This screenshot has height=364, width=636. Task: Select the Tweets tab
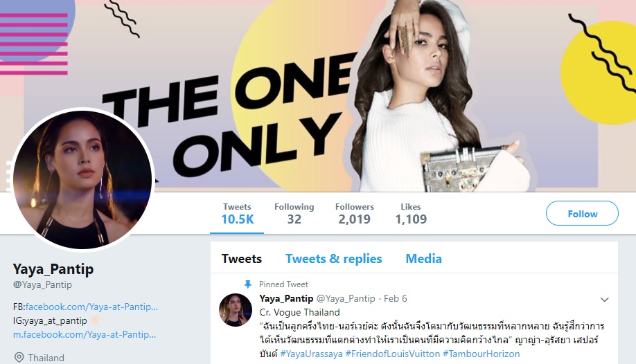[x=242, y=259]
